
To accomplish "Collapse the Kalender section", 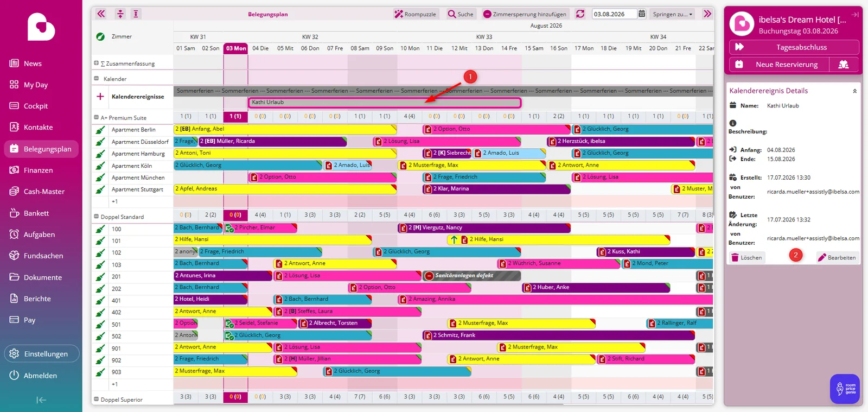I will pyautogui.click(x=96, y=79).
